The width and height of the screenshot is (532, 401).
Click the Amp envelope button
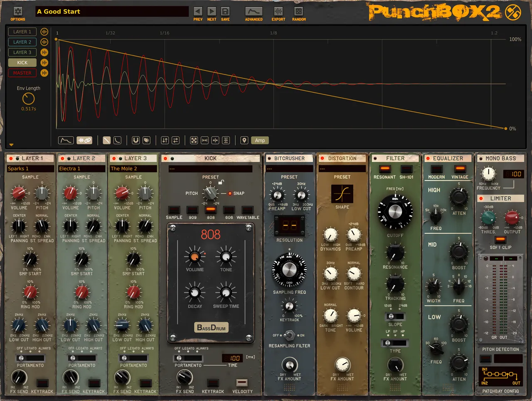click(x=260, y=141)
